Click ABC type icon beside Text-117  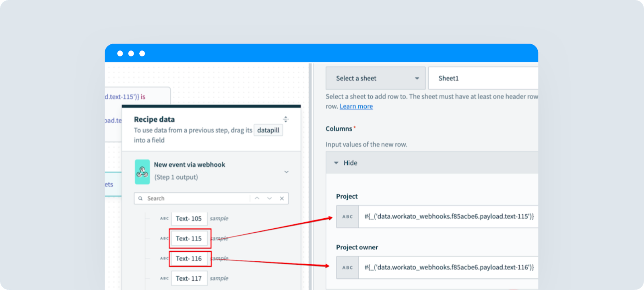tap(164, 278)
